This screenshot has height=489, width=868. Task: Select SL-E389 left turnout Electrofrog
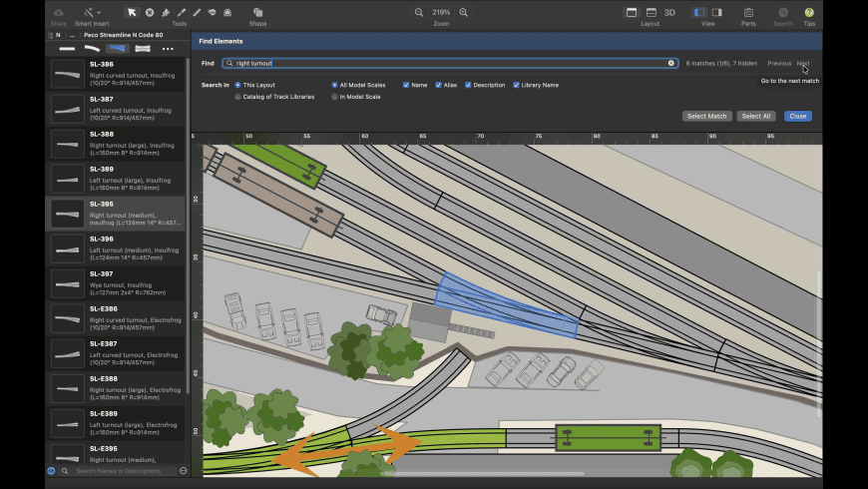[115, 422]
